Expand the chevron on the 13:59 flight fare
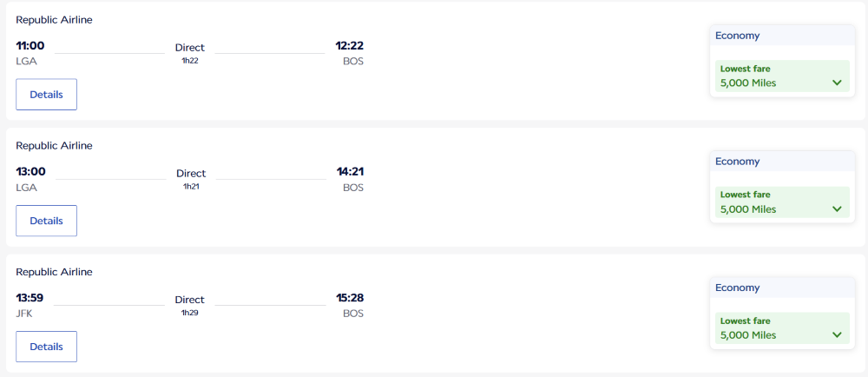This screenshot has width=868, height=377. 837,335
